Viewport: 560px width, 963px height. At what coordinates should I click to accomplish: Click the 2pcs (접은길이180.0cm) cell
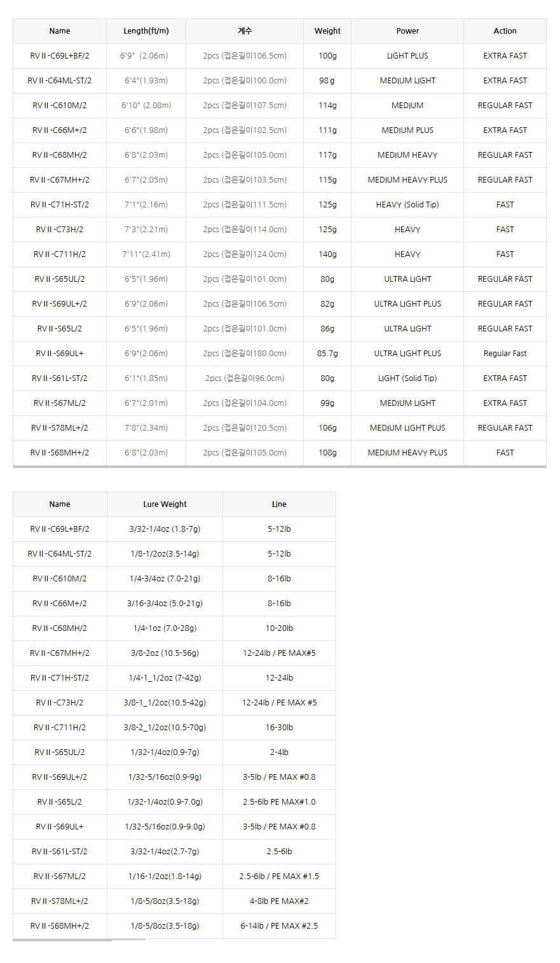pos(245,354)
